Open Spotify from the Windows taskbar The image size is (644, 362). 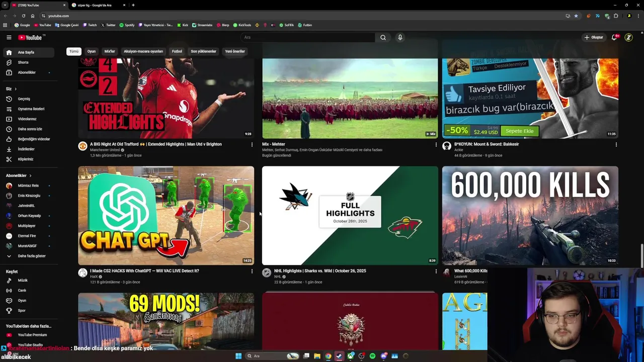click(372, 356)
